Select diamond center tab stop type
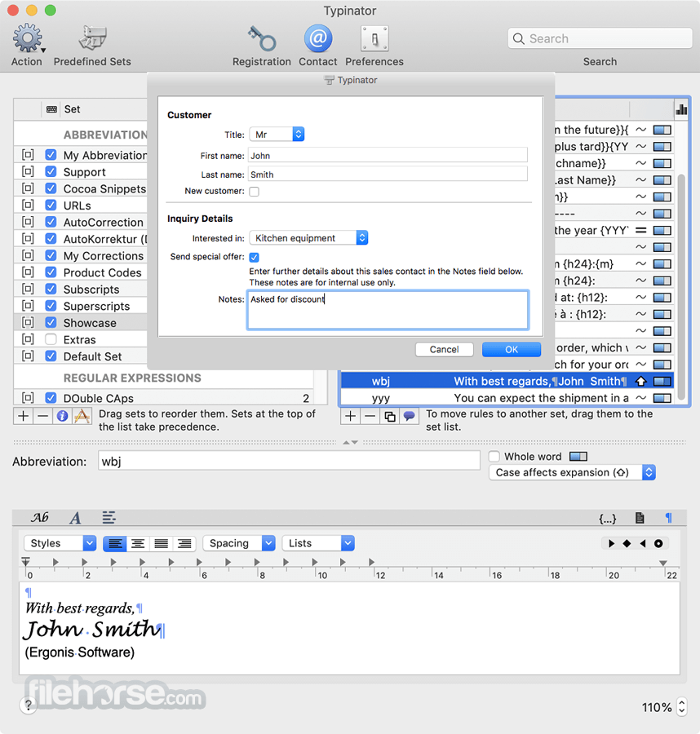 tap(627, 543)
